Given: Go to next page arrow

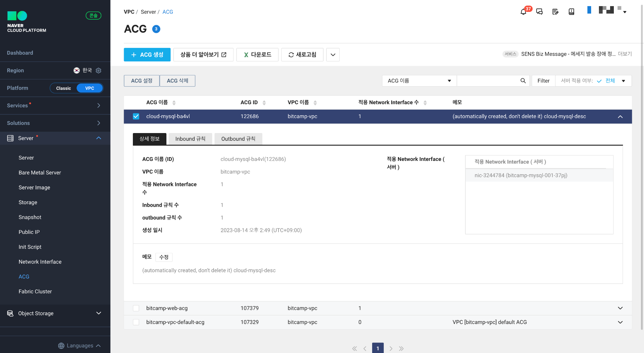Looking at the screenshot, I should pyautogui.click(x=391, y=349).
